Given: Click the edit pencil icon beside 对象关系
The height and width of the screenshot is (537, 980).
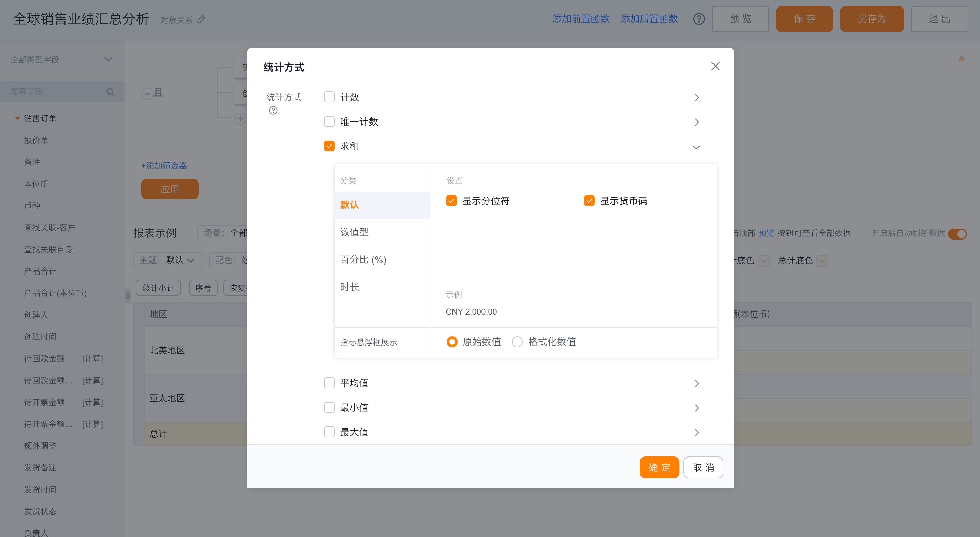Looking at the screenshot, I should 201,19.
